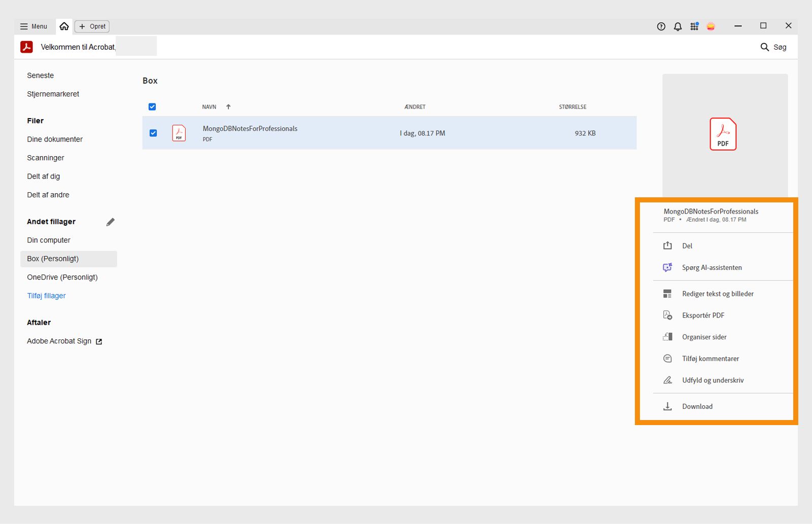The height and width of the screenshot is (524, 812).
Task: Click the Box heading text
Action: pyautogui.click(x=150, y=81)
